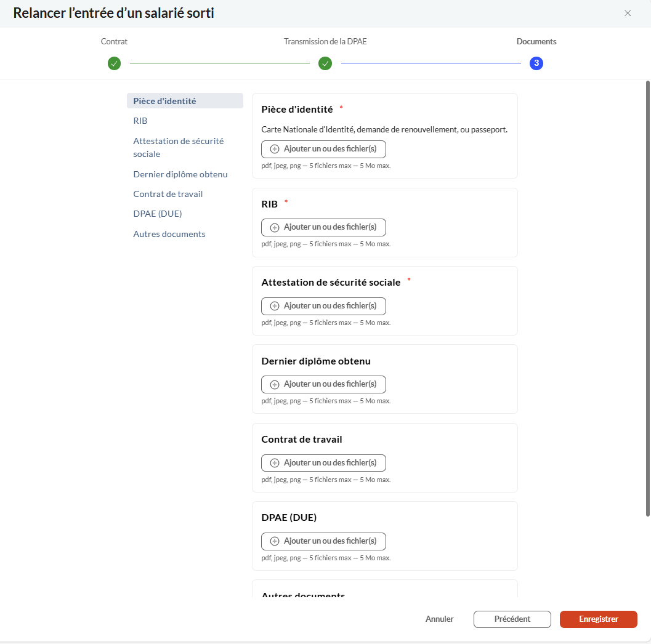
Task: Click the Transmission de la DPAE checkmark icon
Action: [325, 63]
